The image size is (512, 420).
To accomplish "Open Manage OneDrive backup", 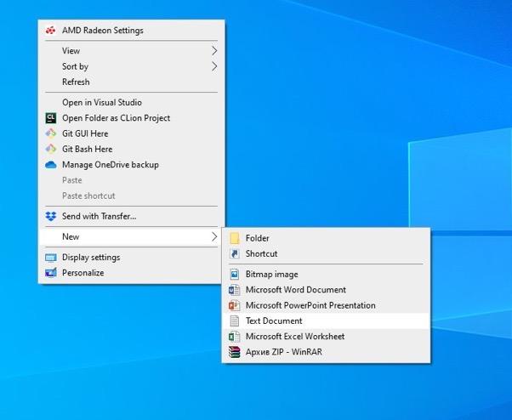I will 132,165.
